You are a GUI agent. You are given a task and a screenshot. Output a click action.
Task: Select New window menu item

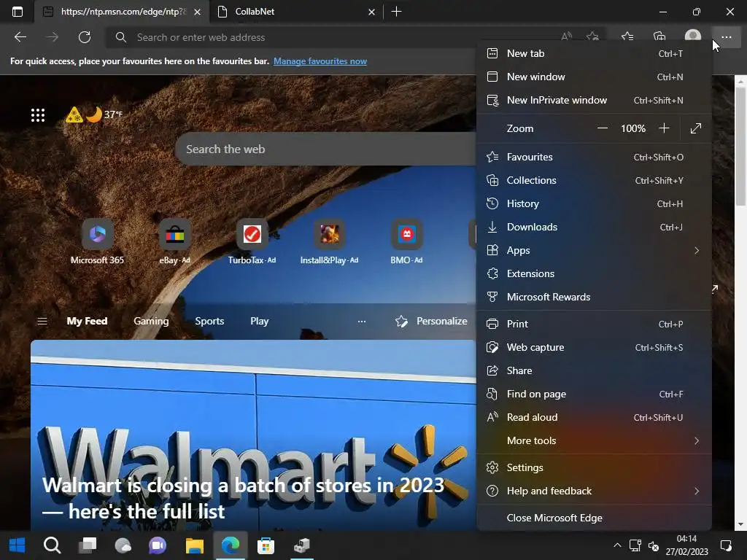pyautogui.click(x=594, y=77)
